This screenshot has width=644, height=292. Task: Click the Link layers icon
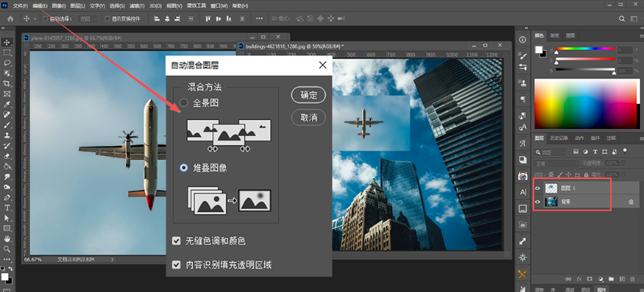click(x=569, y=279)
